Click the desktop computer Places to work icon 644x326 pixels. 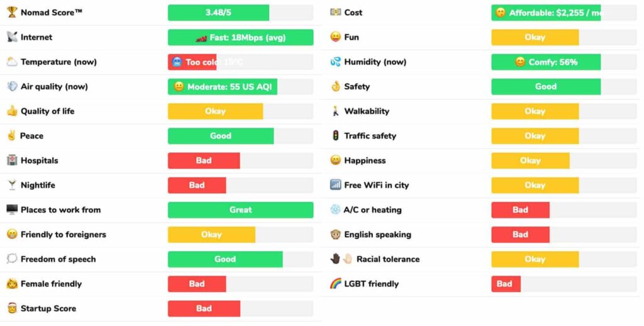(12, 210)
